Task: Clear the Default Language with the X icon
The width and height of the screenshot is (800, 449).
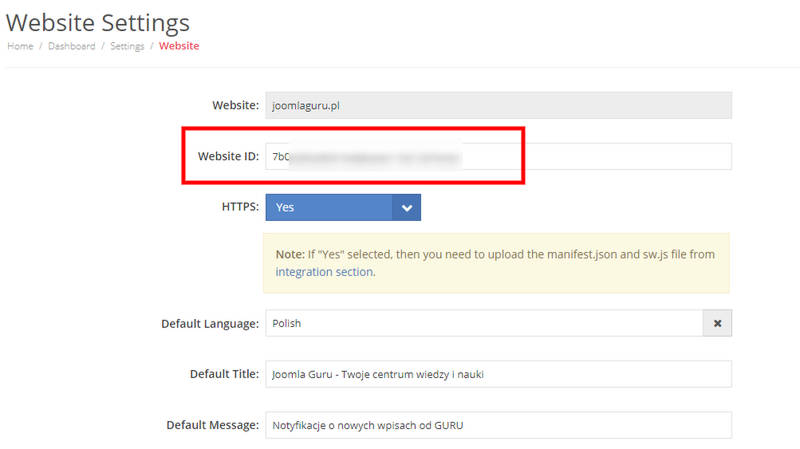Action: 717,323
